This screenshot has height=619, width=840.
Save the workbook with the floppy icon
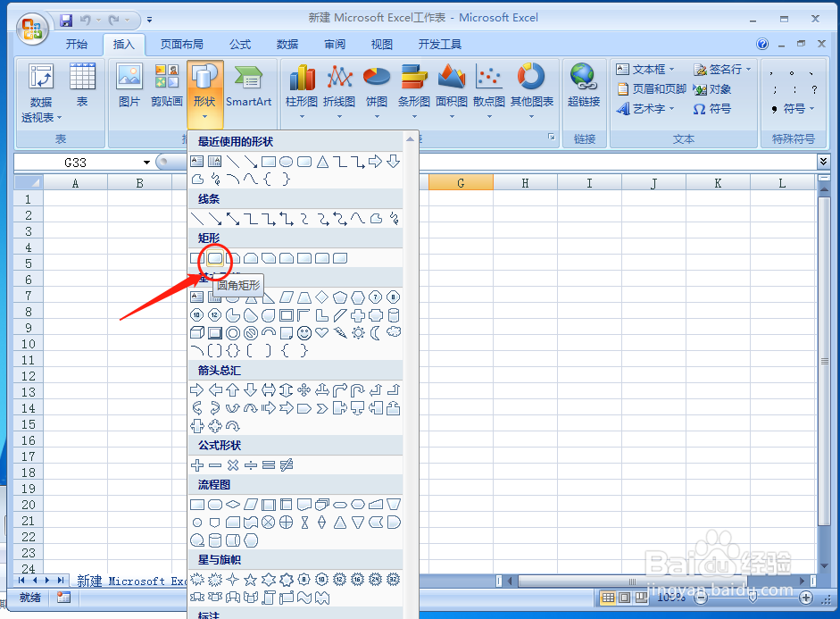(66, 21)
